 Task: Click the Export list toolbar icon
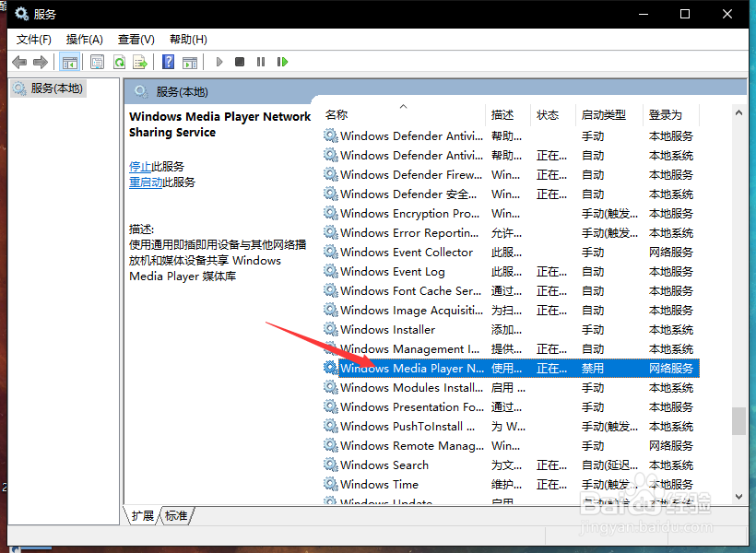(x=140, y=62)
